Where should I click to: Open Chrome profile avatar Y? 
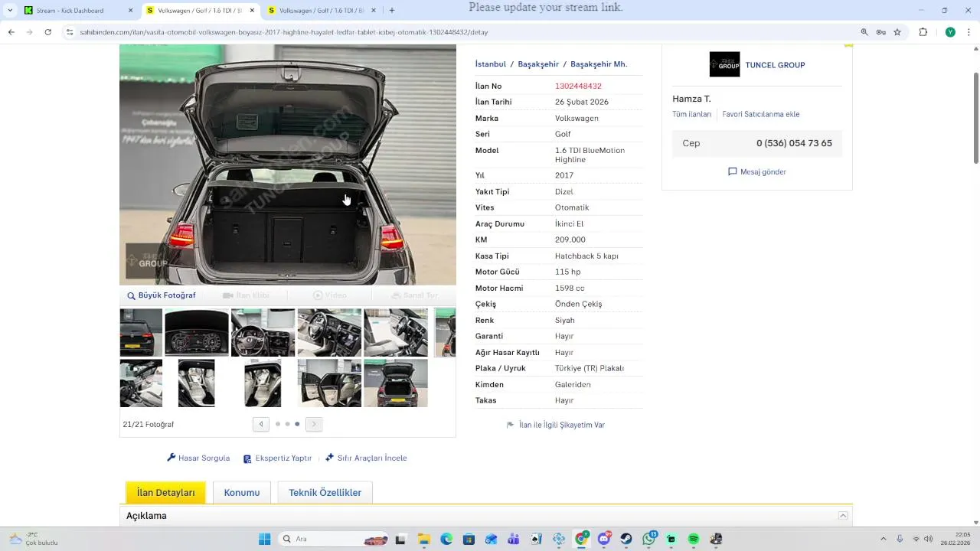point(950,32)
